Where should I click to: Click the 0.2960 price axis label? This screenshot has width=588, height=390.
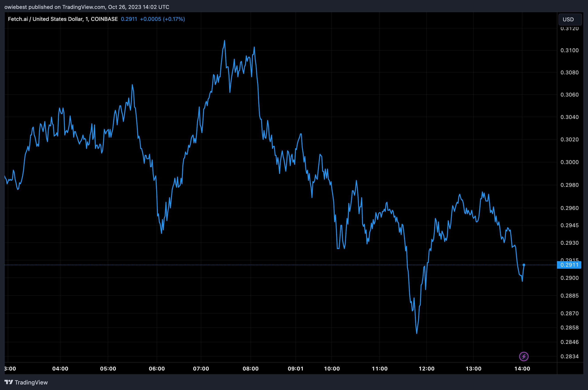[x=570, y=208]
